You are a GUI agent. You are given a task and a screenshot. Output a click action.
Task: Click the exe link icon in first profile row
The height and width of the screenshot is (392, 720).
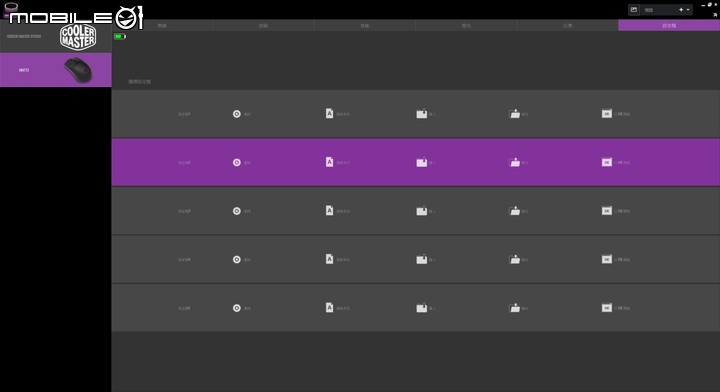(607, 113)
